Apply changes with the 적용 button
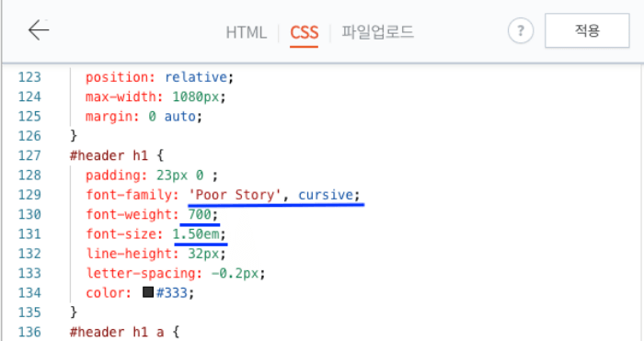 (587, 30)
